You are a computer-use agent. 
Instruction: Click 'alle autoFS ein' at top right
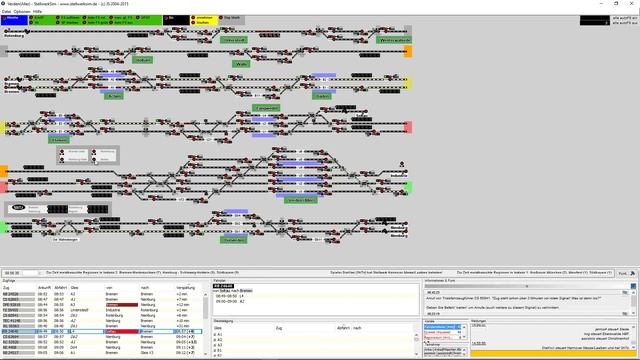[x=624, y=18]
